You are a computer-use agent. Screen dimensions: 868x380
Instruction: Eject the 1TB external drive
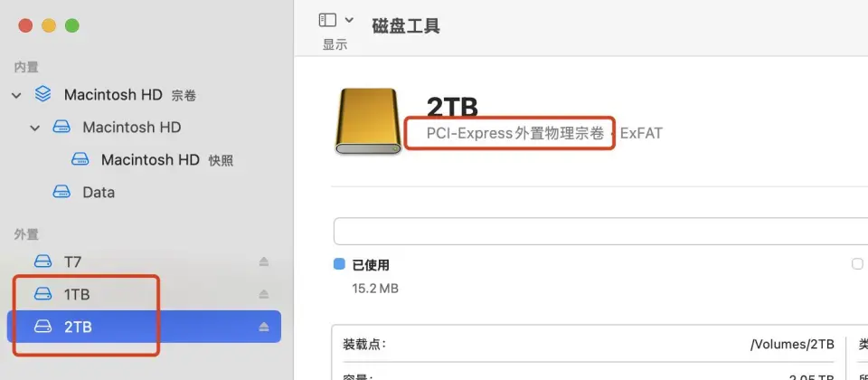264,294
